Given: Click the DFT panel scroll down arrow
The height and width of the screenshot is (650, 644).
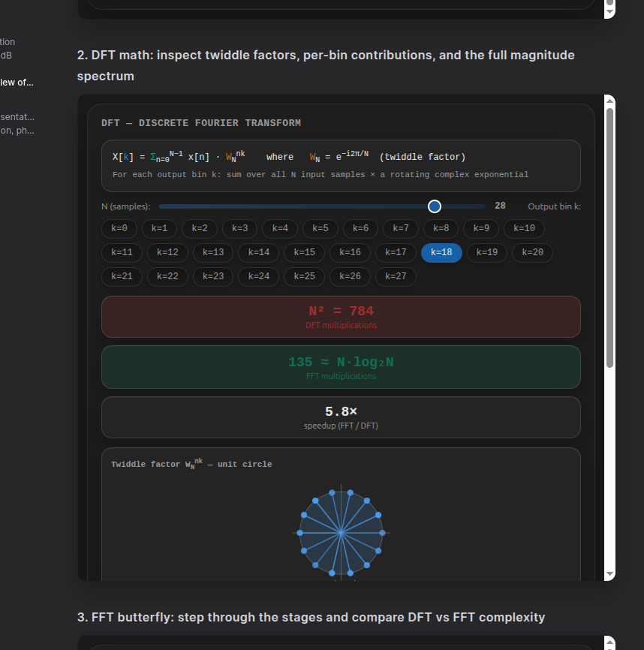Looking at the screenshot, I should pyautogui.click(x=609, y=574).
